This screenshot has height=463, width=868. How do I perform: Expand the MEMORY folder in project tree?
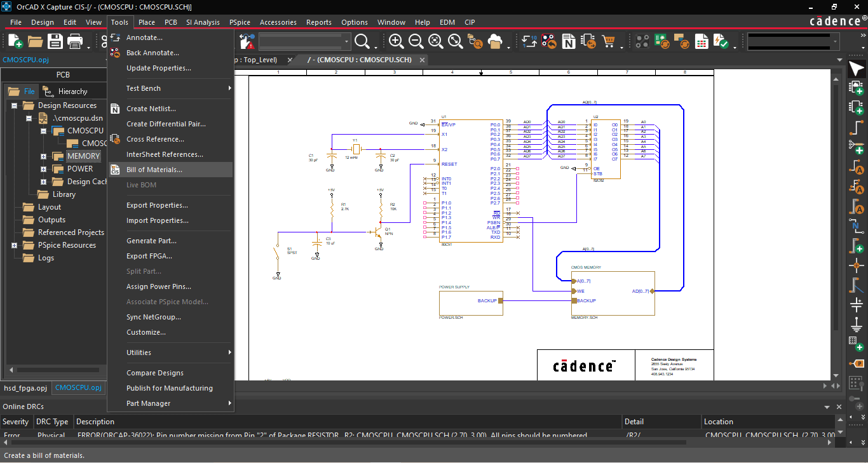tap(43, 156)
